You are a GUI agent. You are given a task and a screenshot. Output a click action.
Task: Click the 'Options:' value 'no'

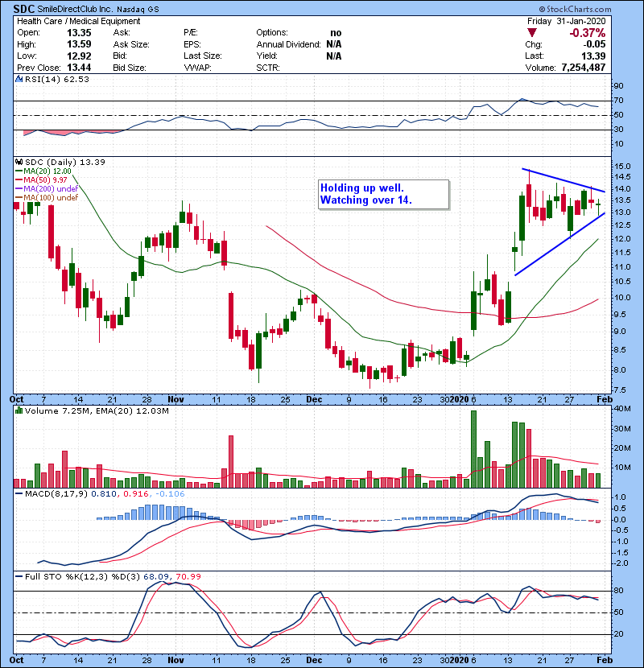tap(336, 33)
